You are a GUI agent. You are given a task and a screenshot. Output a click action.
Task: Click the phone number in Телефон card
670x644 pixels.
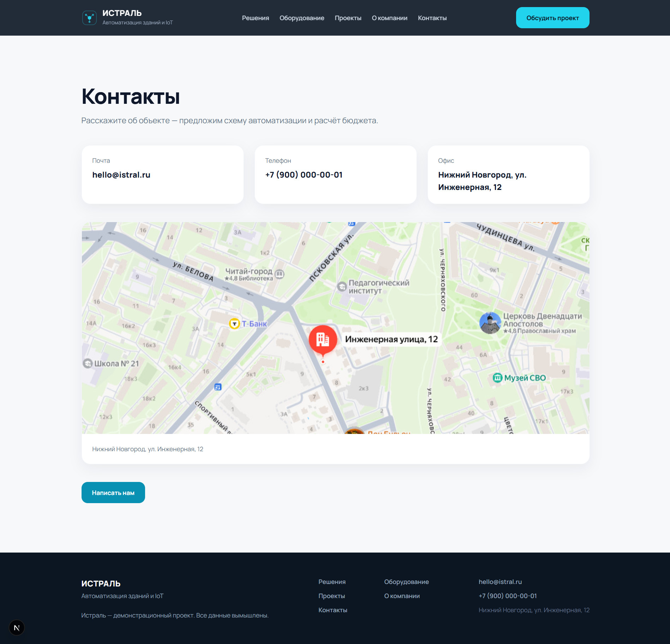(x=304, y=175)
